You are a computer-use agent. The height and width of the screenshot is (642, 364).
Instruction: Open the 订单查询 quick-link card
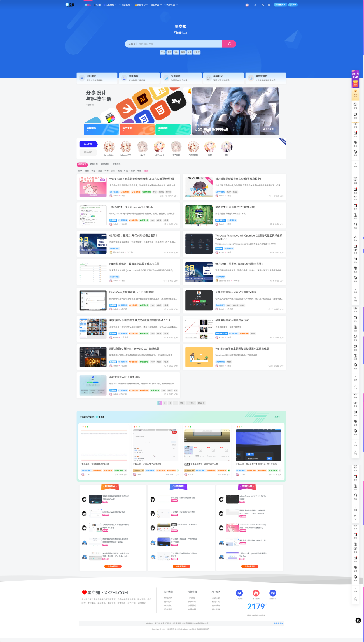139,78
